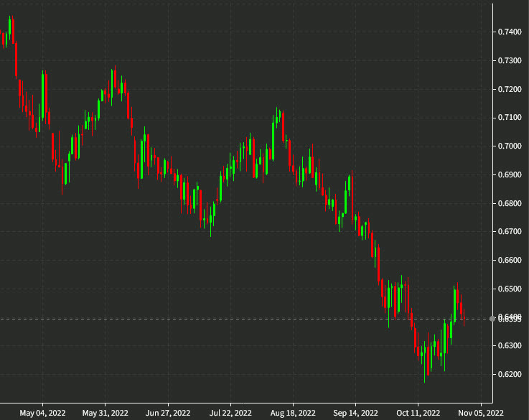Click the 0.7300 price axis label

click(510, 60)
